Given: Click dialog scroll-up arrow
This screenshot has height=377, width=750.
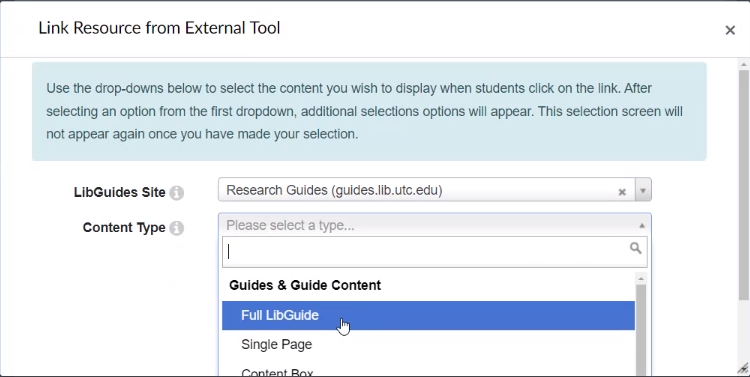Looking at the screenshot, I should (743, 64).
